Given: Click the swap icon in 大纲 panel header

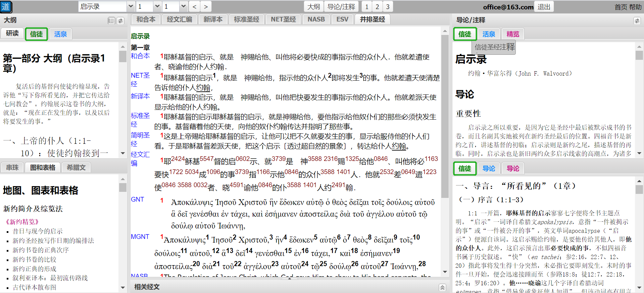Looking at the screenshot, I should tap(120, 21).
